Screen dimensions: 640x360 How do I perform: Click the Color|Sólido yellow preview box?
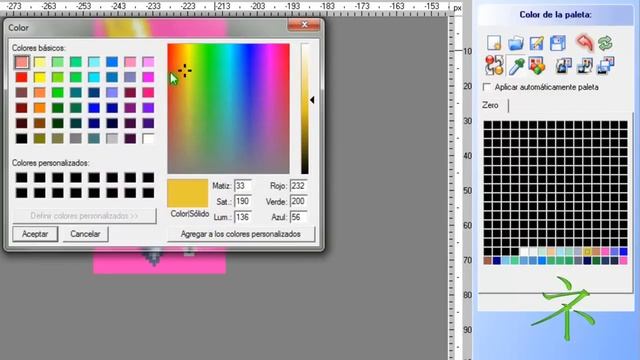coord(188,193)
